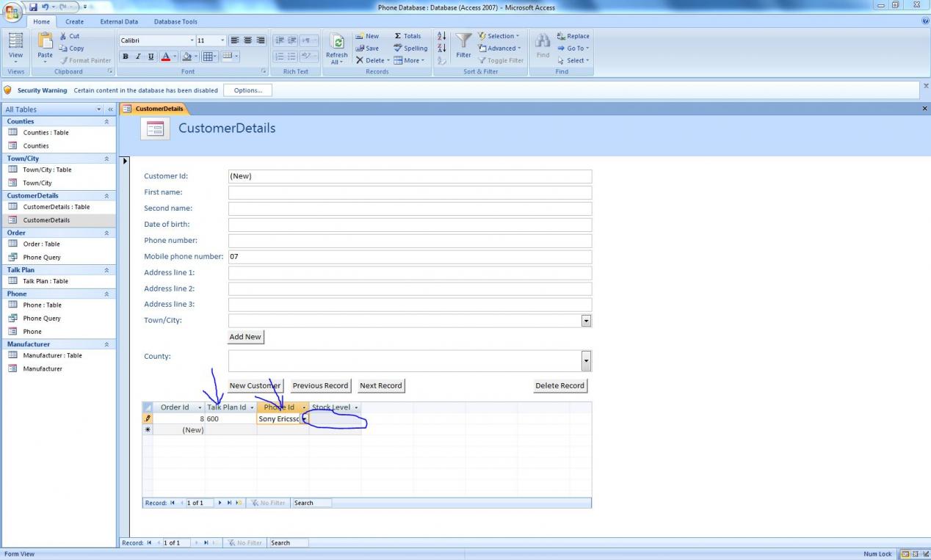Sort ascending with A-Z icon
Viewport: 931px width, 560px height.
tap(441, 36)
